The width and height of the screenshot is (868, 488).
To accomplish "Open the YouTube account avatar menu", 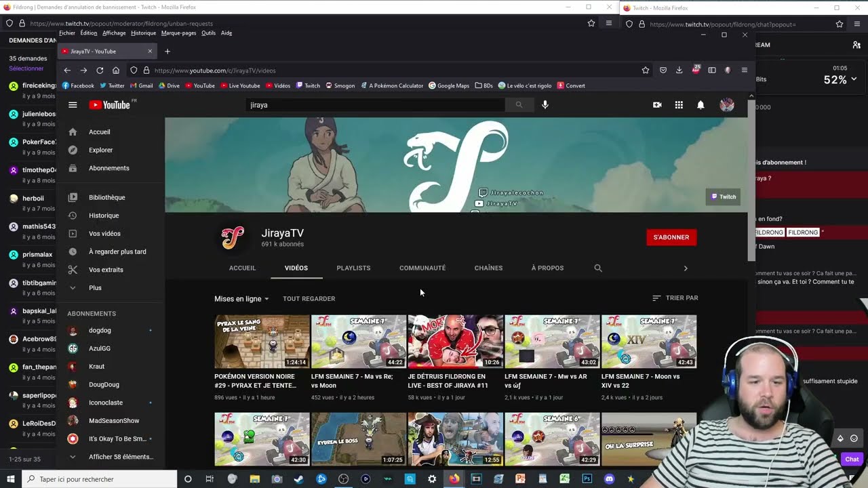I will point(727,105).
